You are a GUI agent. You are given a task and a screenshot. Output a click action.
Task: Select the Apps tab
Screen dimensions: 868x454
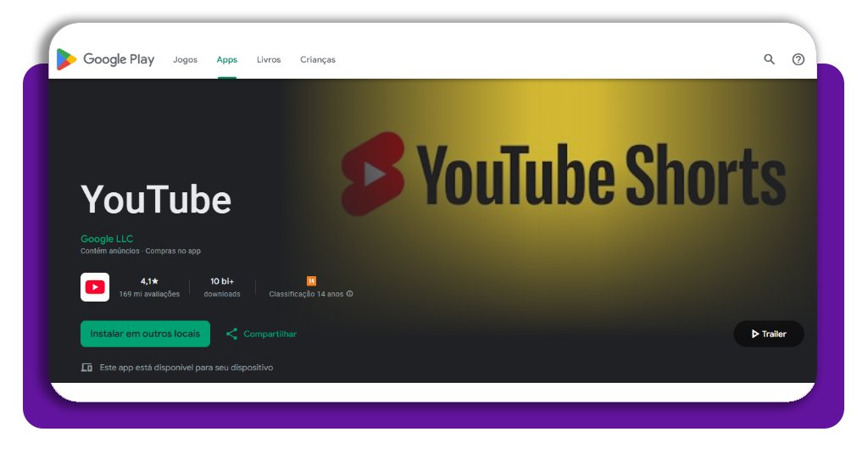tap(226, 60)
